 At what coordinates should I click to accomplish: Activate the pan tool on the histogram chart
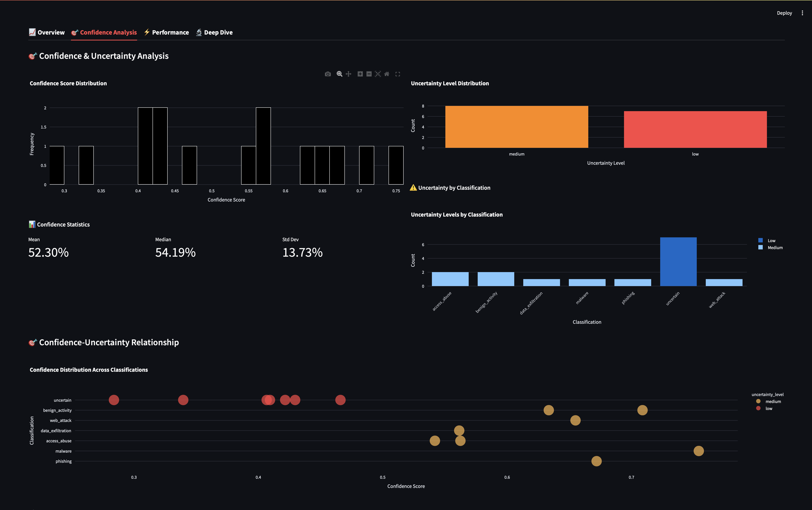point(348,74)
